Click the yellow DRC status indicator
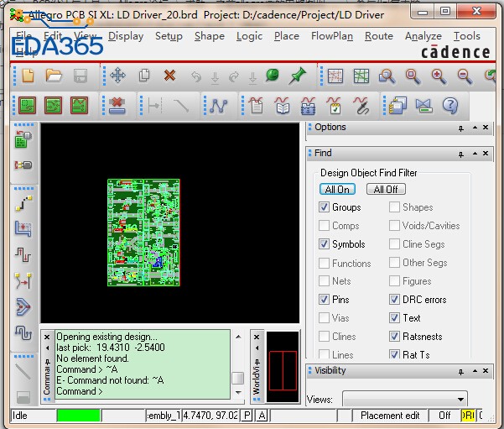The height and width of the screenshot is (429, 504). click(468, 416)
